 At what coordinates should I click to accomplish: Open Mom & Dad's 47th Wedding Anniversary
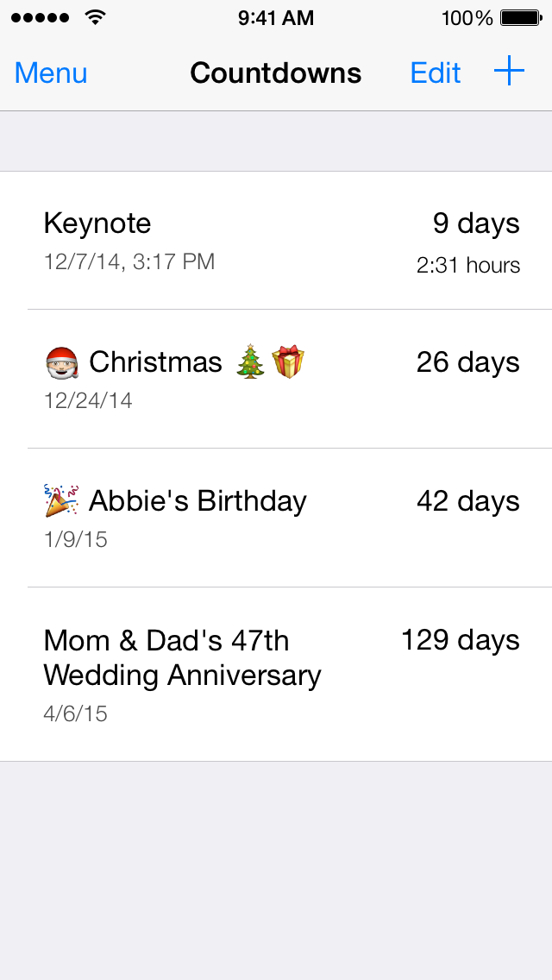click(x=182, y=657)
